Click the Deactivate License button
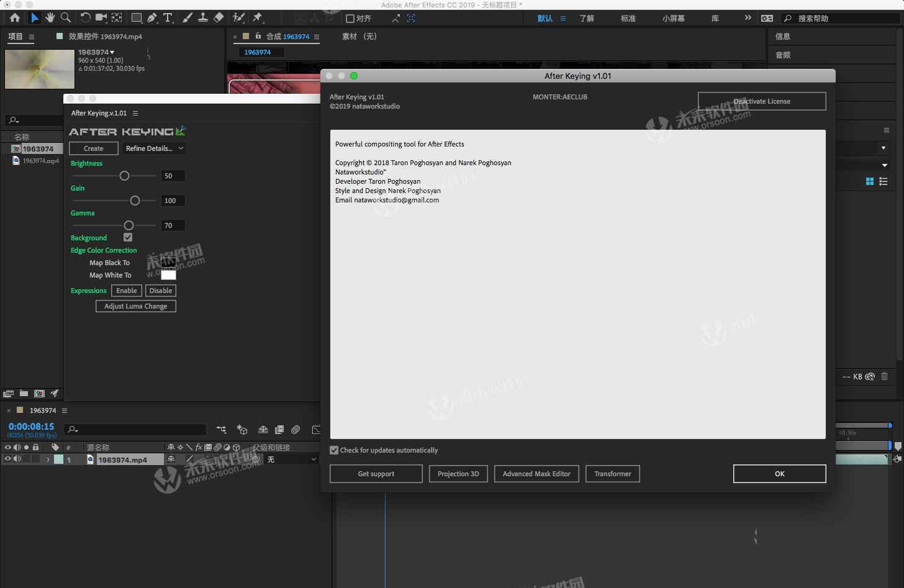 coord(762,101)
